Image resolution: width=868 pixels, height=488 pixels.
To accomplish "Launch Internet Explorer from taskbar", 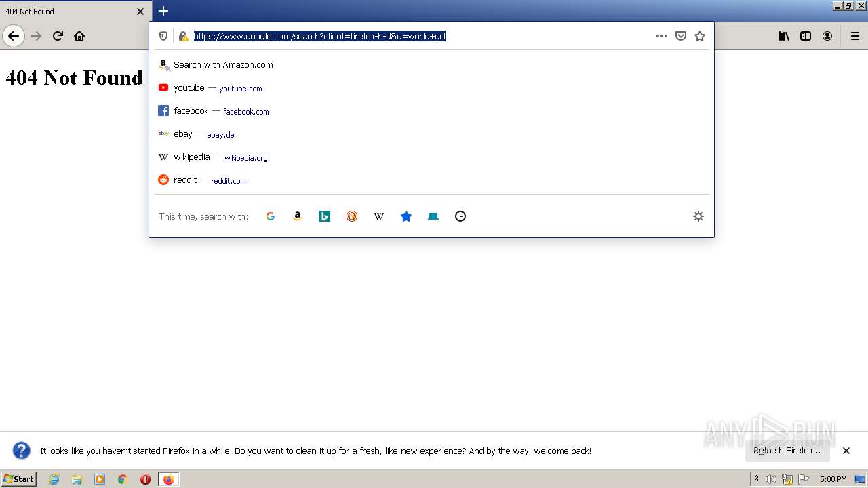I will (54, 479).
